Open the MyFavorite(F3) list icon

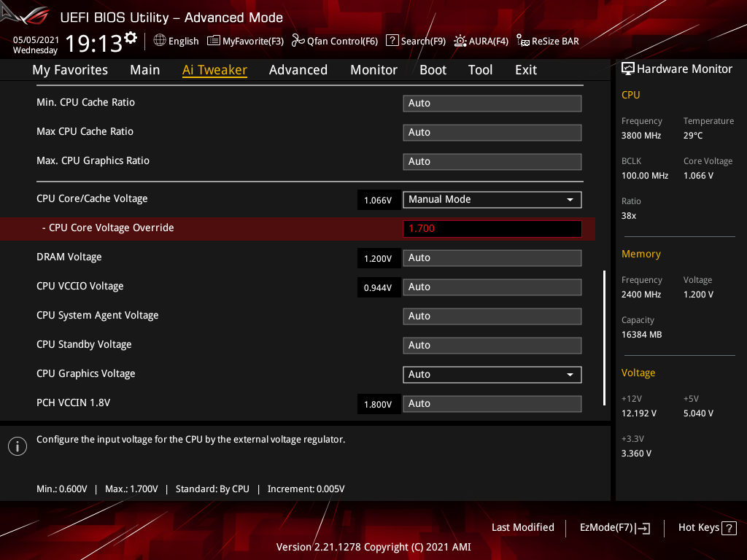(x=214, y=41)
